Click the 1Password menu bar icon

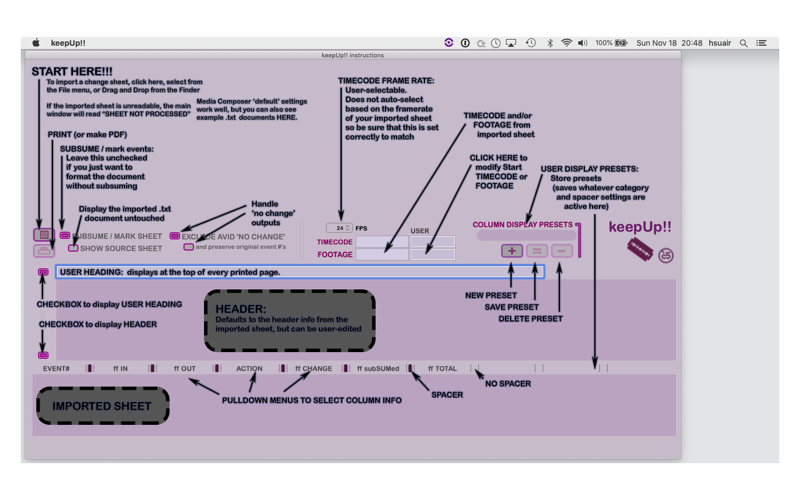point(465,43)
